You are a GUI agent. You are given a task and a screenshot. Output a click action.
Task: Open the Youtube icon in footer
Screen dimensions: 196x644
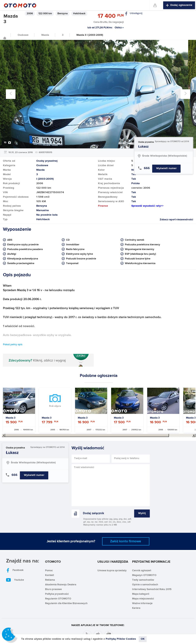[x=8, y=580]
